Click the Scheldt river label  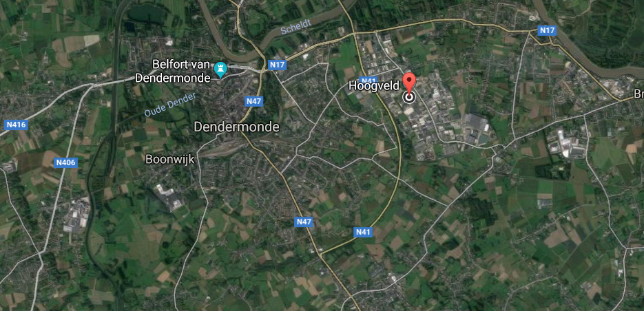[296, 26]
